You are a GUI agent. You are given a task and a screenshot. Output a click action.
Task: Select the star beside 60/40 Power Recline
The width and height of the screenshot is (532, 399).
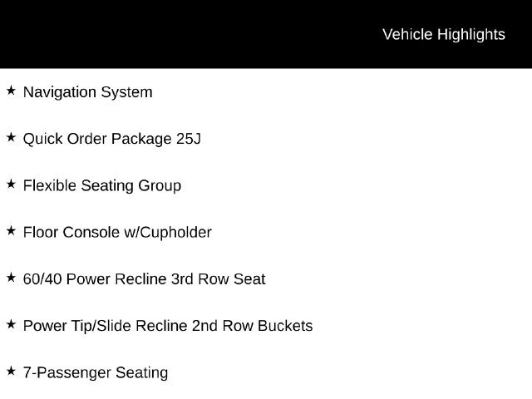click(x=11, y=278)
